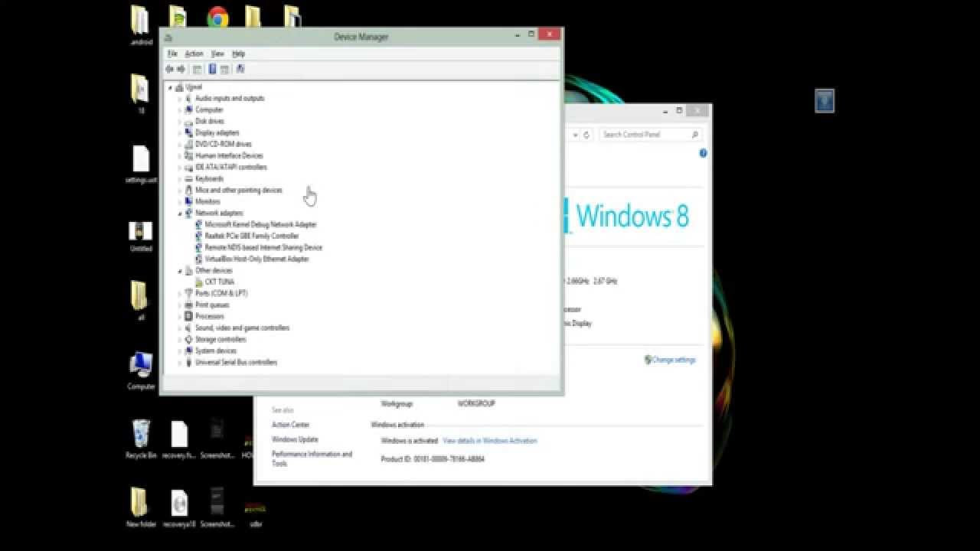Collapse the Other devices category
Viewport: 980px width, 551px height.
click(180, 271)
